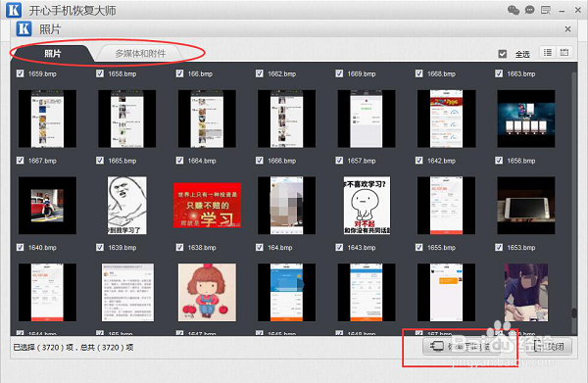Uncheck the 1638.bmp checkbox
Screen dimensions: 588x383
179,248
